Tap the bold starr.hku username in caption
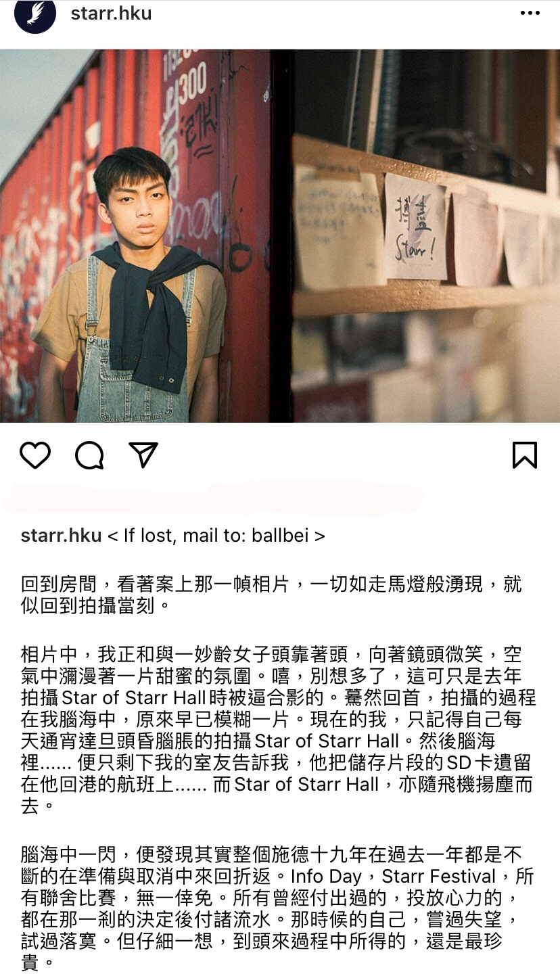The image size is (560, 974). click(x=61, y=536)
